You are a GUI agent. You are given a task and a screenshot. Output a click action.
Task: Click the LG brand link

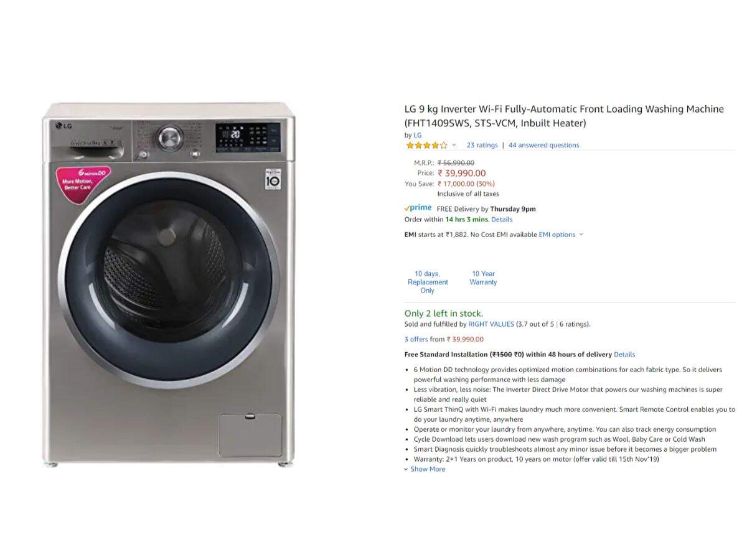coord(418,135)
